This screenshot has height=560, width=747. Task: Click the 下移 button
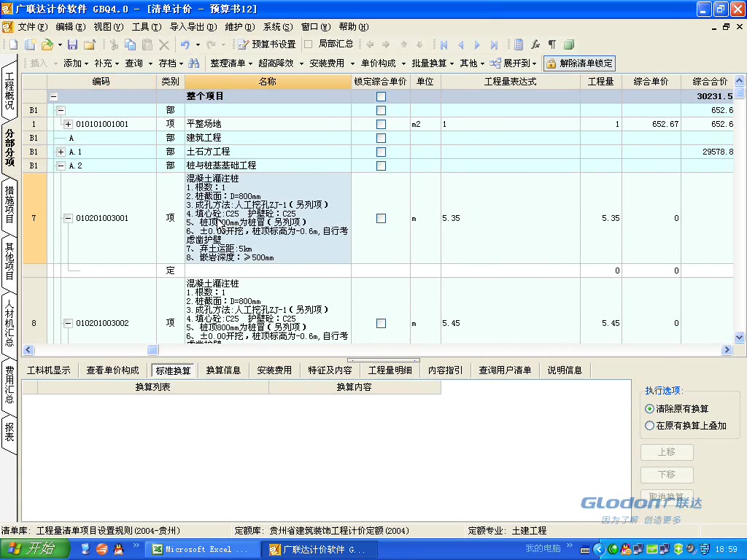tap(666, 473)
